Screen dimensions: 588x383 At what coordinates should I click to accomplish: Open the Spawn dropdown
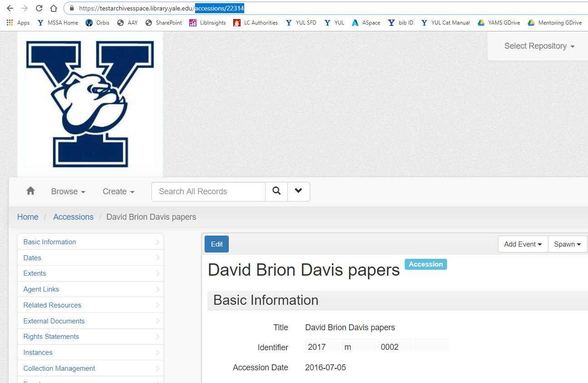(568, 244)
